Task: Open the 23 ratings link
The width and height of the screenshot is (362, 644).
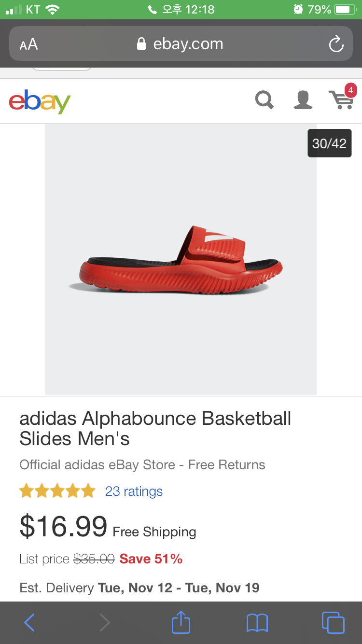Action: [x=134, y=491]
